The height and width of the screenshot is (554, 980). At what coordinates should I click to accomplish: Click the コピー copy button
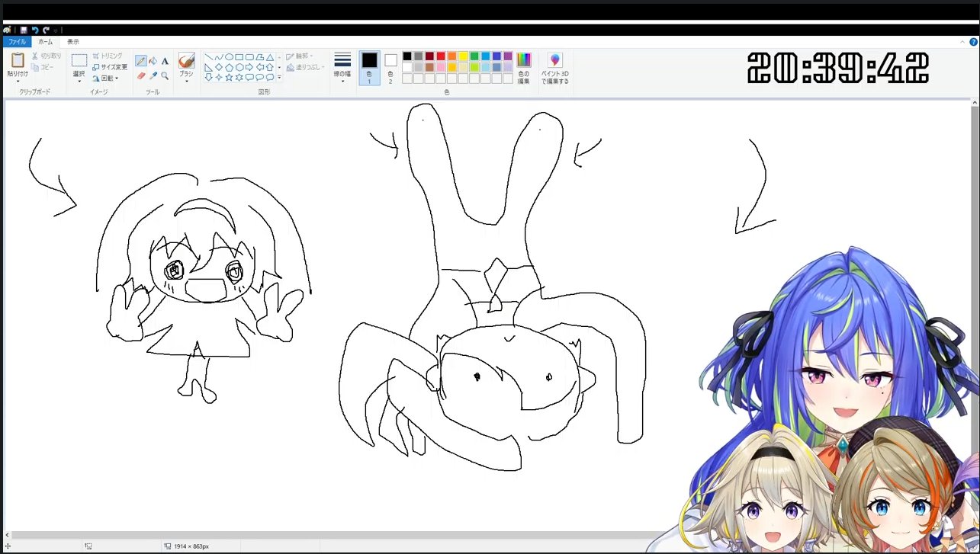[43, 67]
